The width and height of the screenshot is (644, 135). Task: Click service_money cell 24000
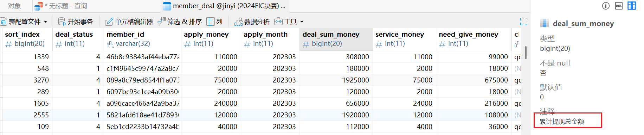404,103
